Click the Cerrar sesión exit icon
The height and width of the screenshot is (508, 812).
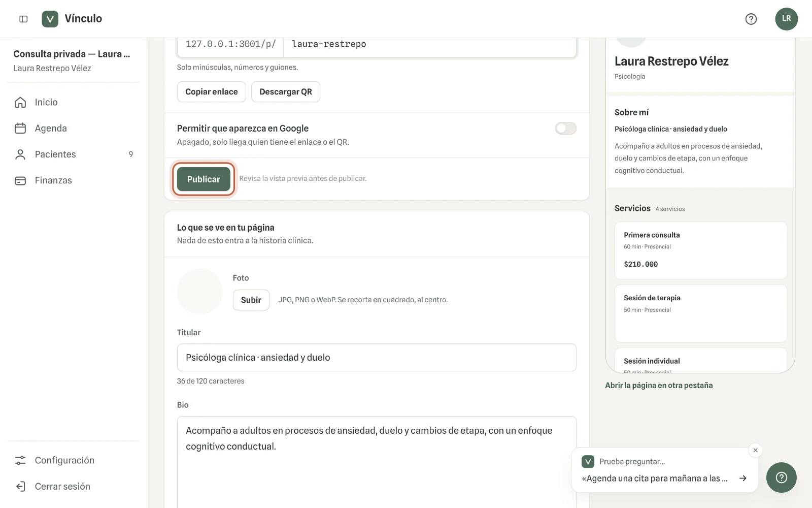(x=20, y=486)
